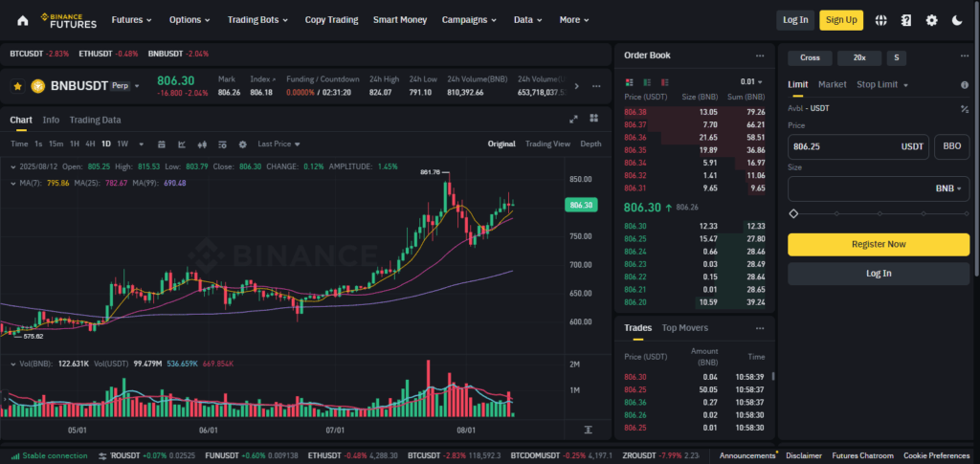The height and width of the screenshot is (464, 980).
Task: Open the Binance Futures logo link
Action: point(69,20)
